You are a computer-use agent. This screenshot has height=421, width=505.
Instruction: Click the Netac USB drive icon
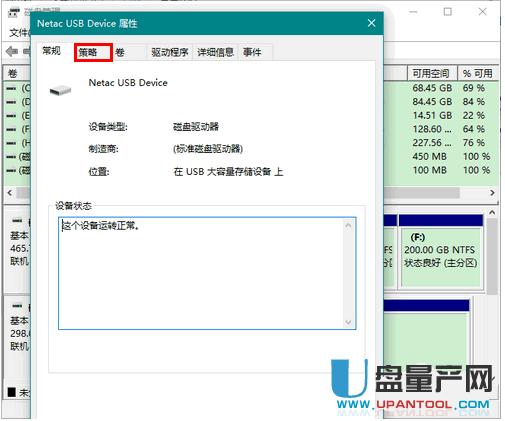tap(60, 90)
